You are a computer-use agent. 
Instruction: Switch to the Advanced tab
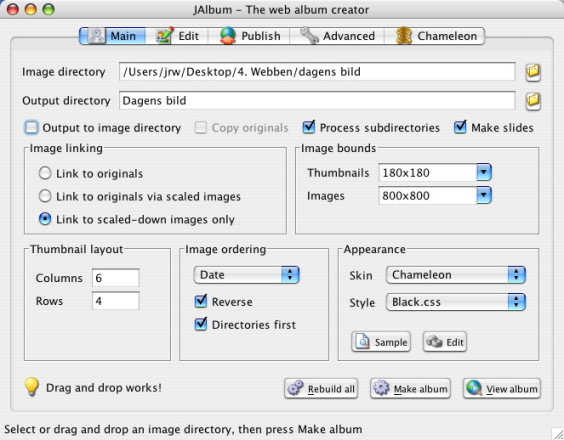337,36
